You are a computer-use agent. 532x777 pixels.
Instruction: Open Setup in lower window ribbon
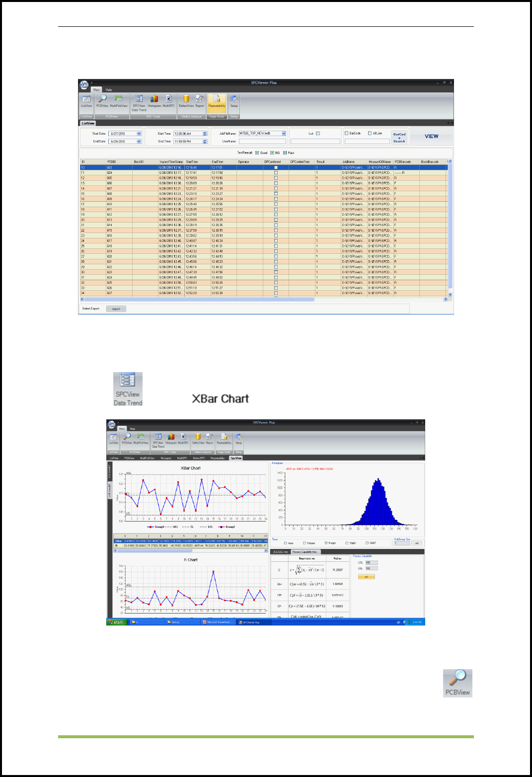coord(239,439)
